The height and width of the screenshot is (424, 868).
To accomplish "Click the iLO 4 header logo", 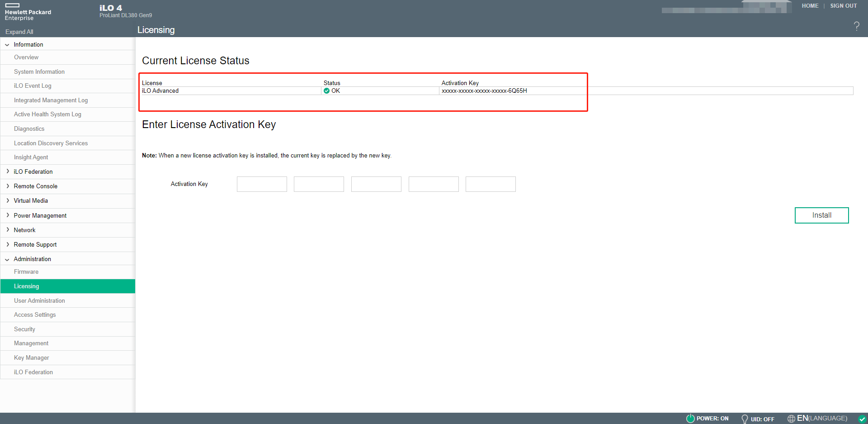I will 111,8.
